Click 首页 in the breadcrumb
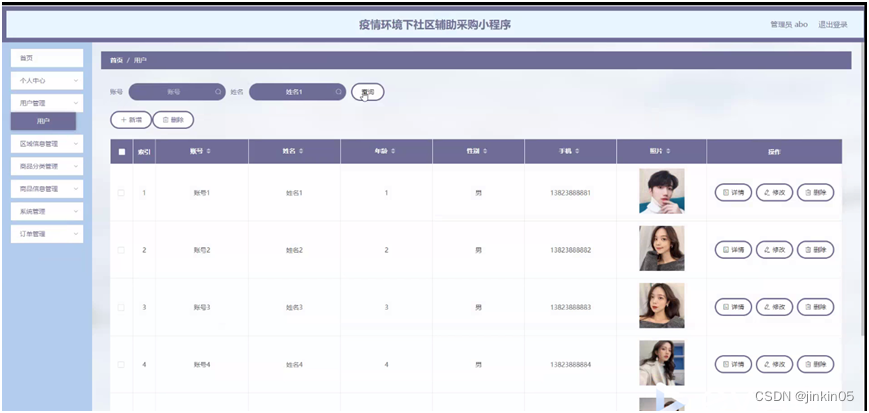Image resolution: width=869 pixels, height=413 pixels. point(116,60)
